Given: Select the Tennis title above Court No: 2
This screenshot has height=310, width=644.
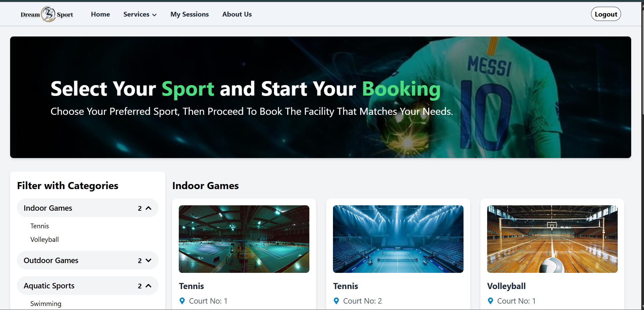Looking at the screenshot, I should pyautogui.click(x=345, y=286).
